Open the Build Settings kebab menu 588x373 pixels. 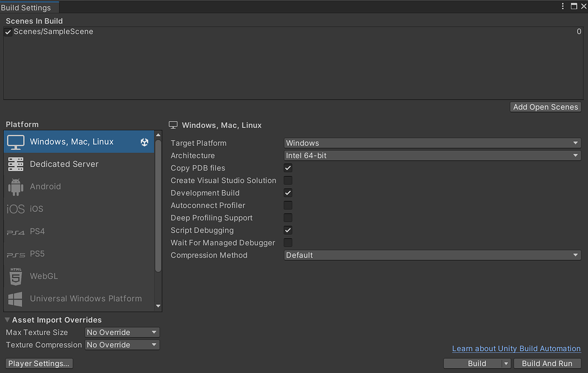coord(563,6)
